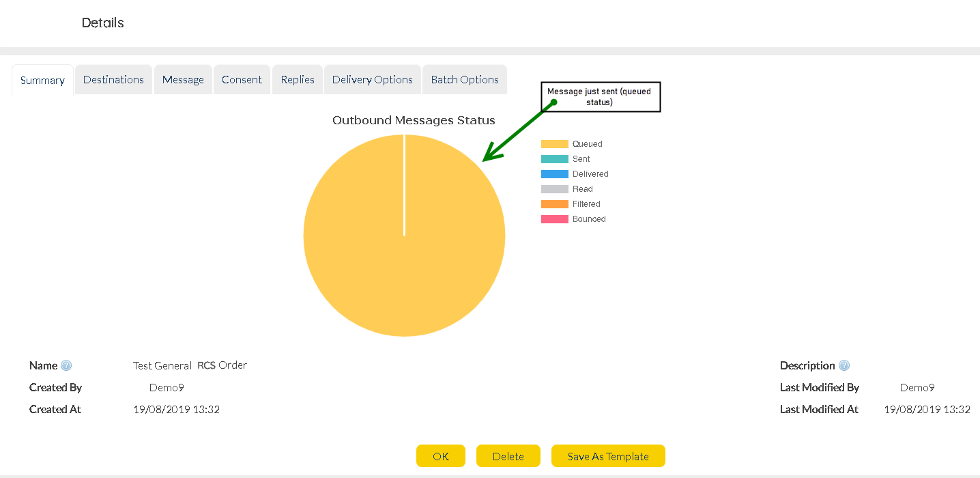Screen dimensions: 980x478
Task: Click the help icon beside Name
Action: pos(66,365)
